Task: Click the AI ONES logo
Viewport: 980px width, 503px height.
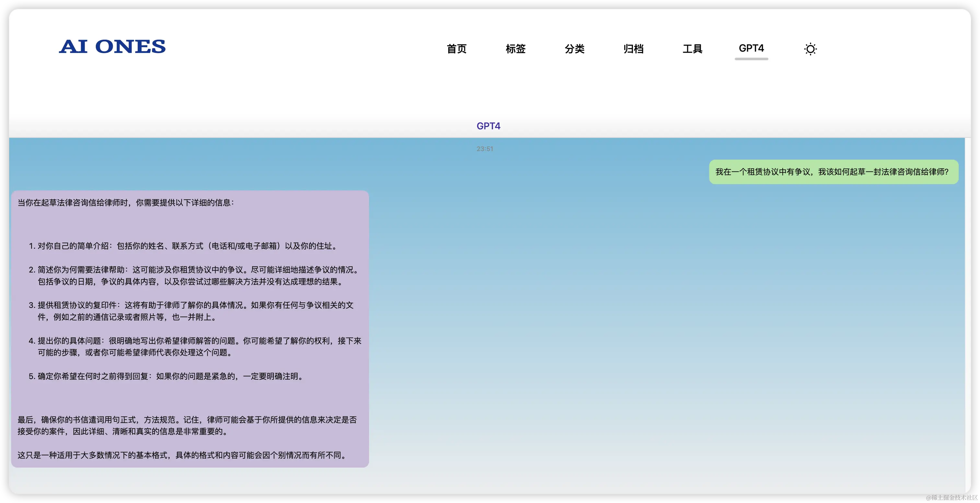Action: [112, 47]
